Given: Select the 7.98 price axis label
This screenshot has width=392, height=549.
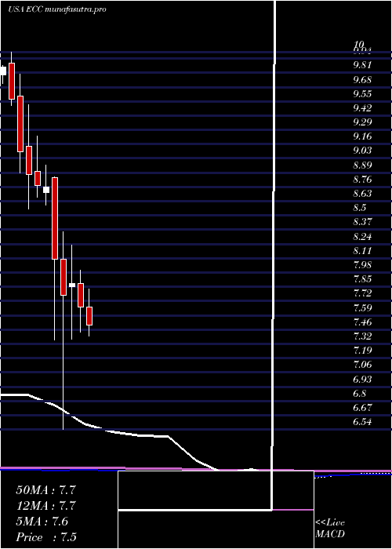Looking at the screenshot, I should tap(362, 265).
